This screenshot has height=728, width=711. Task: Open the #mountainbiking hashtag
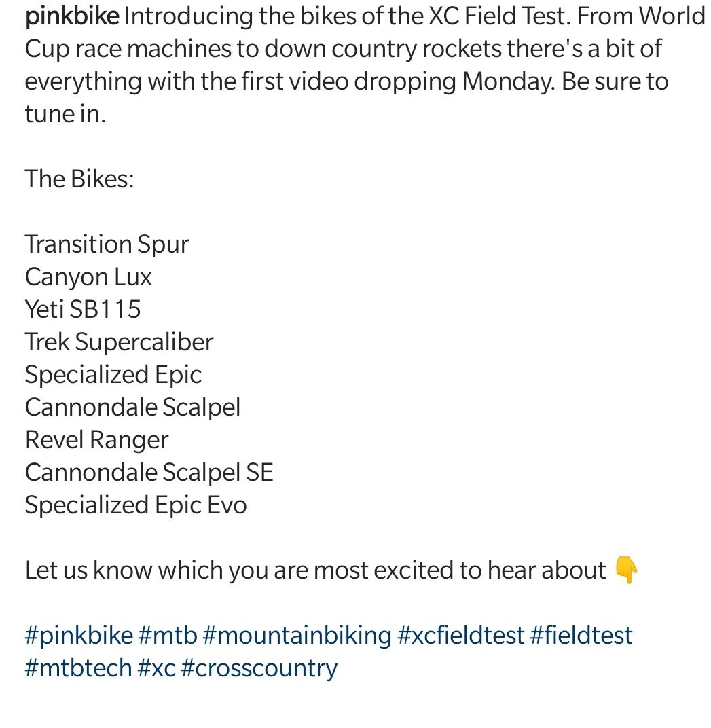(297, 636)
